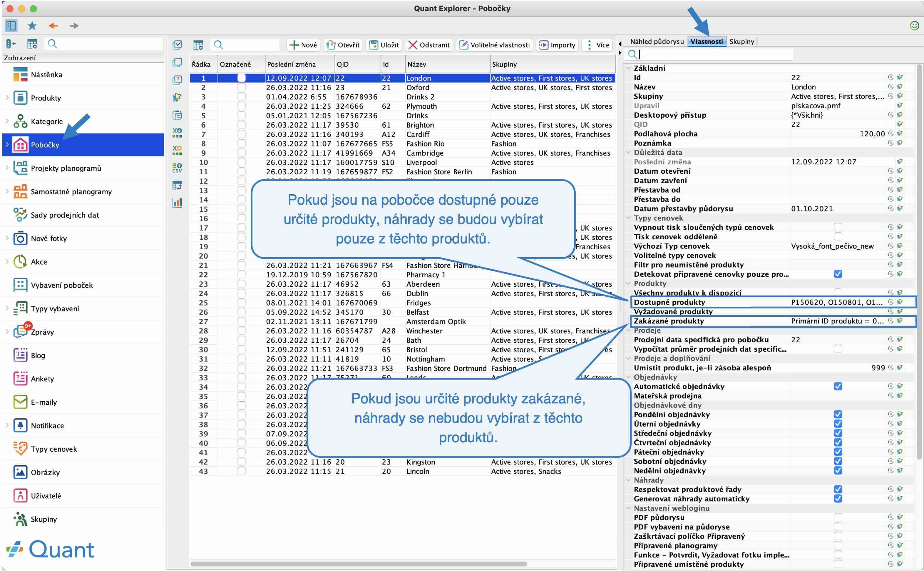924x571 pixels.
Task: Click the CSV export icon in vertical toolbar
Action: (x=177, y=168)
